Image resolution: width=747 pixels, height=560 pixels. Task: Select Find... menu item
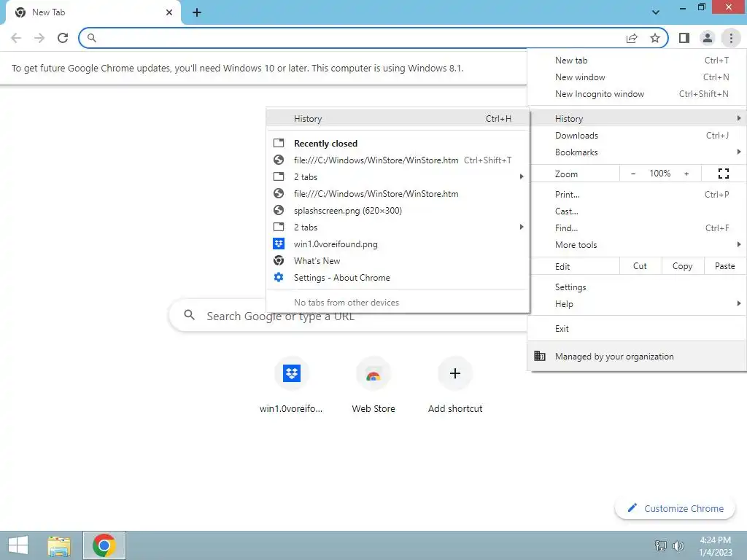tap(637, 227)
